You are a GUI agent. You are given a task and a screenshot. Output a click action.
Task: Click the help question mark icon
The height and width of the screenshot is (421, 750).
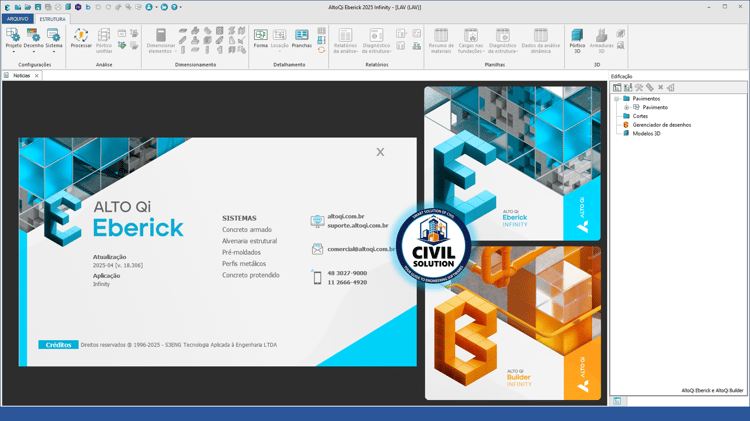174,7
